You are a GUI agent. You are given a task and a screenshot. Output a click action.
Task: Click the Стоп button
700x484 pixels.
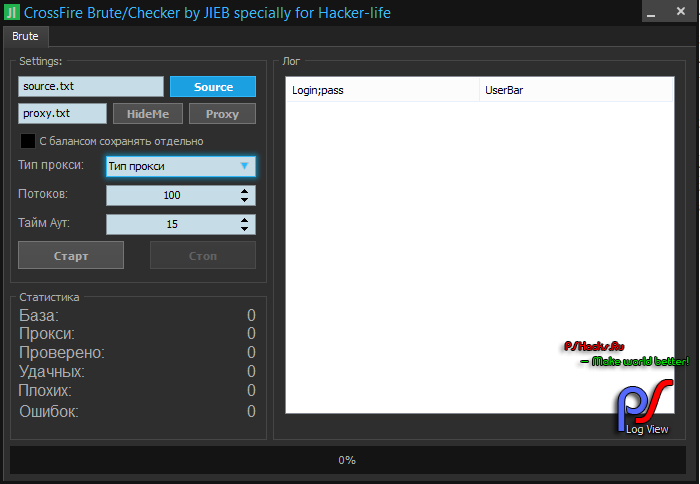(203, 255)
